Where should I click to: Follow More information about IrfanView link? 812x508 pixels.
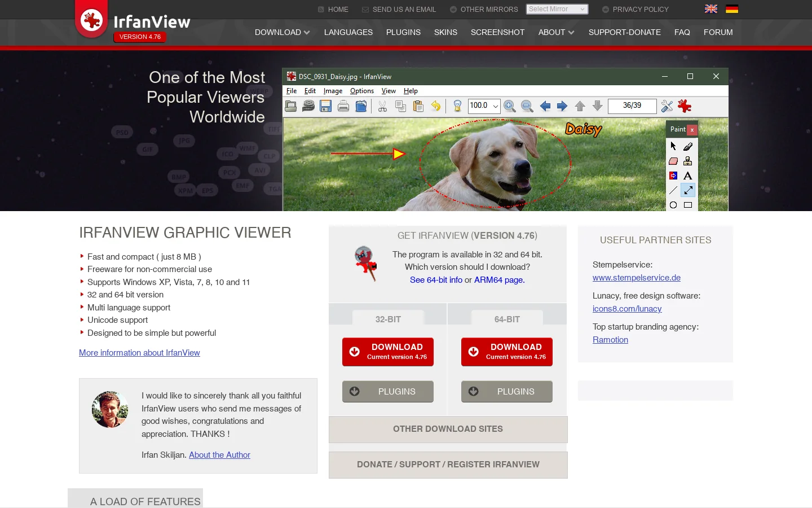(x=139, y=353)
